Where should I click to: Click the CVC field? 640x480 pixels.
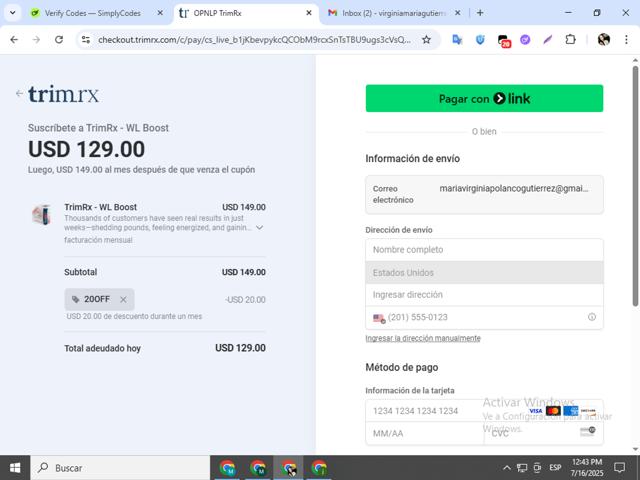[x=544, y=433]
